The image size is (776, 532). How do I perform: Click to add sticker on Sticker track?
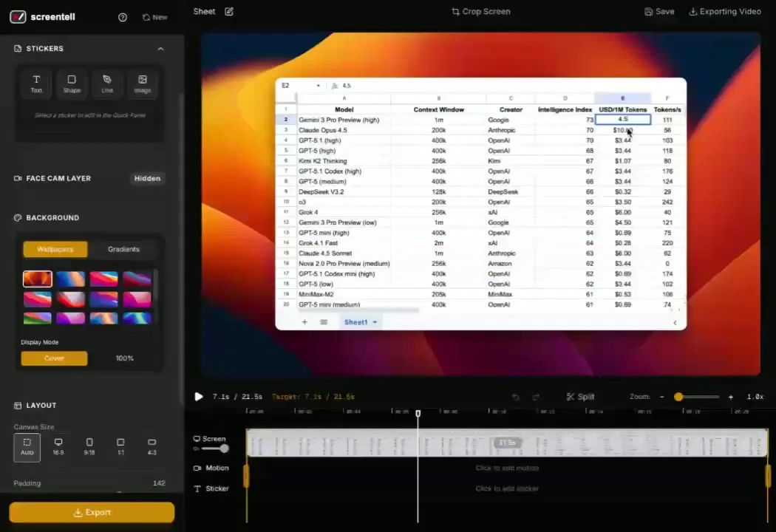[507, 488]
